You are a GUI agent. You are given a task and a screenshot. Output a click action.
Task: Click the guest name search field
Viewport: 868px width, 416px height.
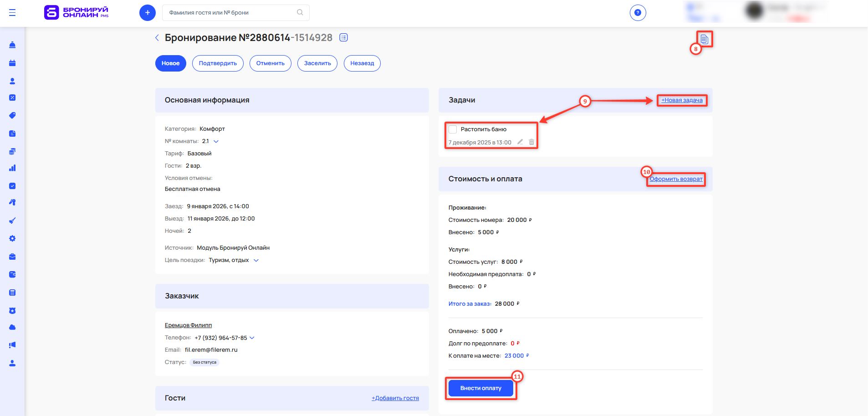click(x=230, y=13)
